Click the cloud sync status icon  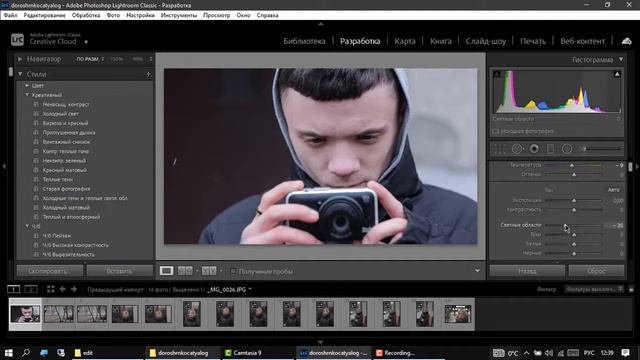pos(627,41)
